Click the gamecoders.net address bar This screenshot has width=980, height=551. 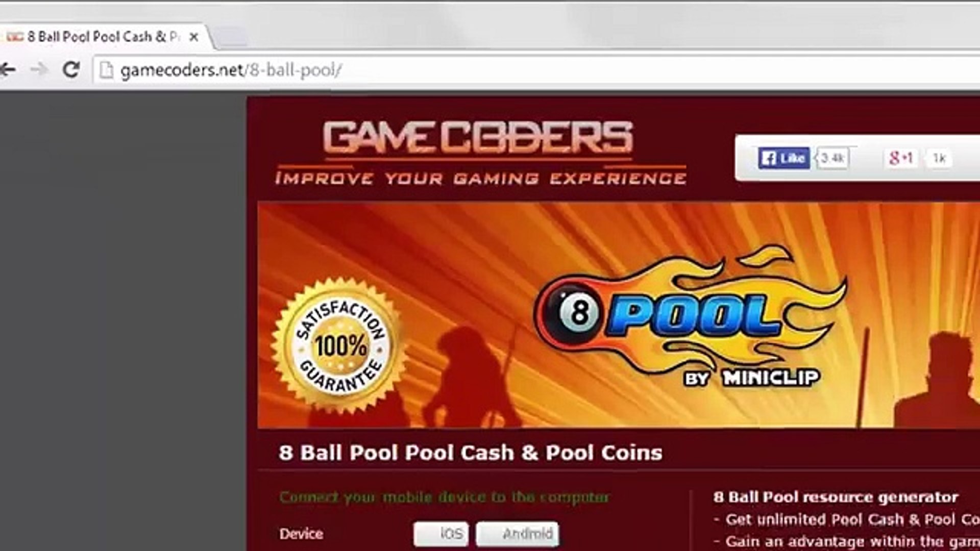click(x=536, y=70)
